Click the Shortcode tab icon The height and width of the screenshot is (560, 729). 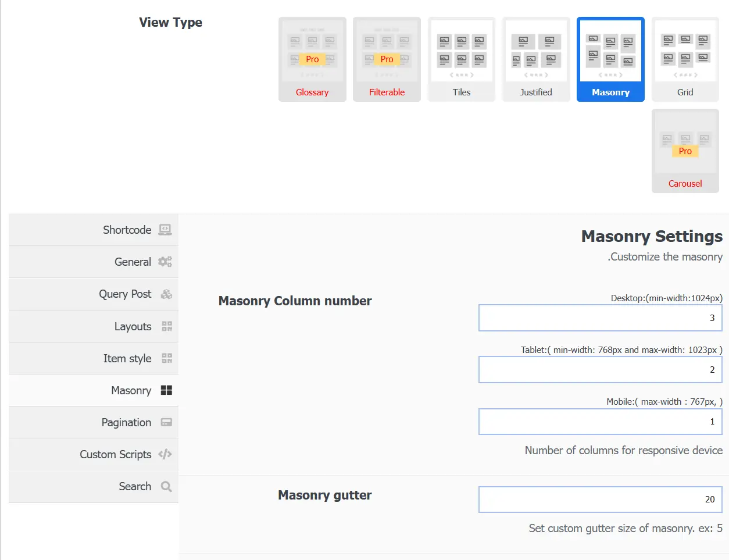166,230
